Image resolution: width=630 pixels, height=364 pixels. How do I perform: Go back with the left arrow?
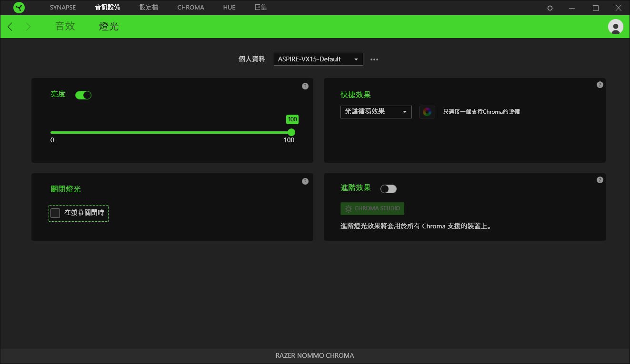pyautogui.click(x=10, y=27)
